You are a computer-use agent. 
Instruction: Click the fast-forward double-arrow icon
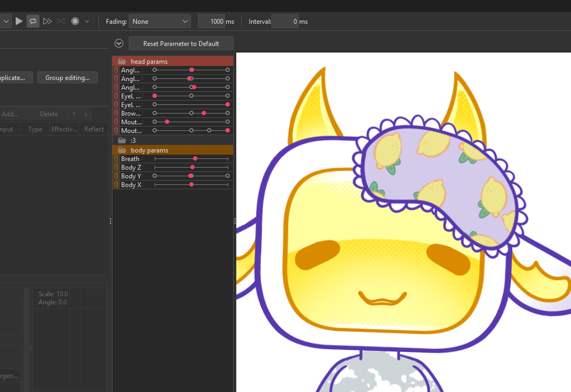pyautogui.click(x=47, y=21)
